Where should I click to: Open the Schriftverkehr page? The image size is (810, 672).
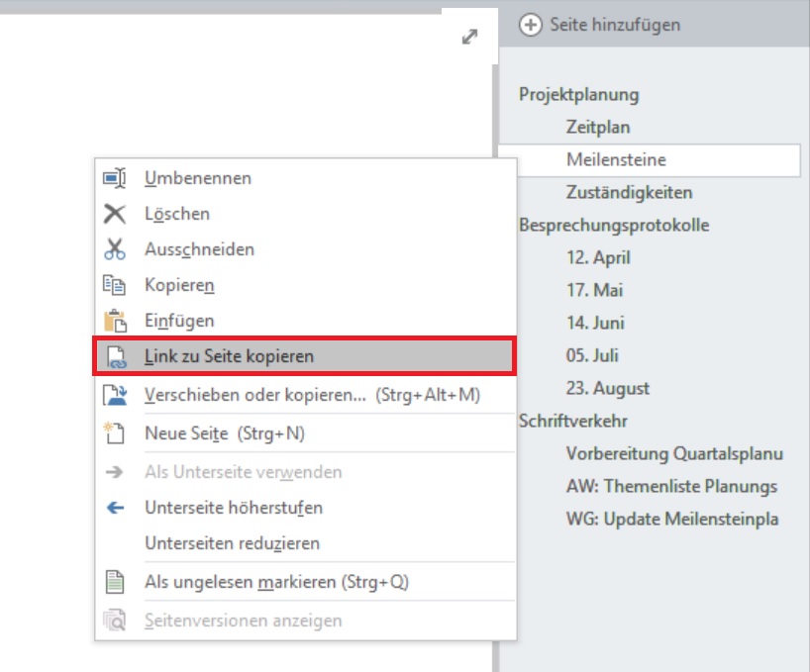click(x=573, y=422)
